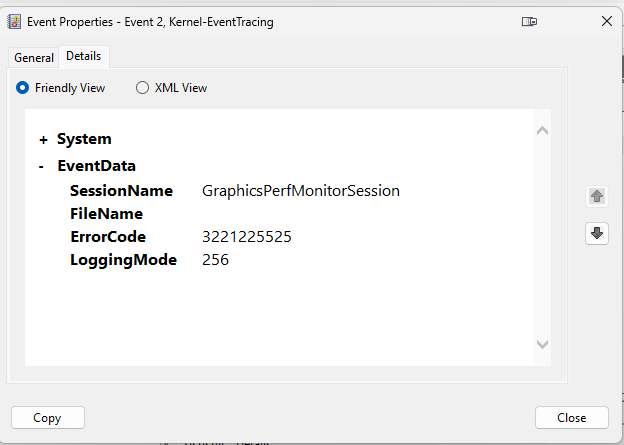Image resolution: width=624 pixels, height=445 pixels.
Task: Click the FileName field label
Action: pos(106,214)
